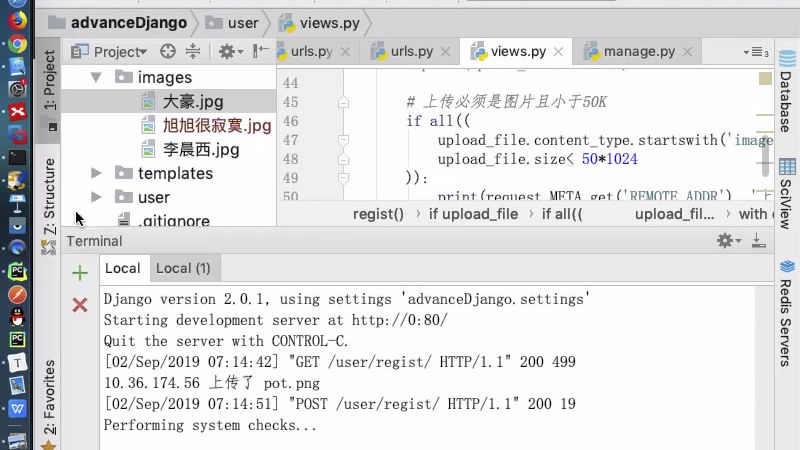The image size is (800, 450).
Task: Close terminal session with red X icon
Action: (80, 305)
